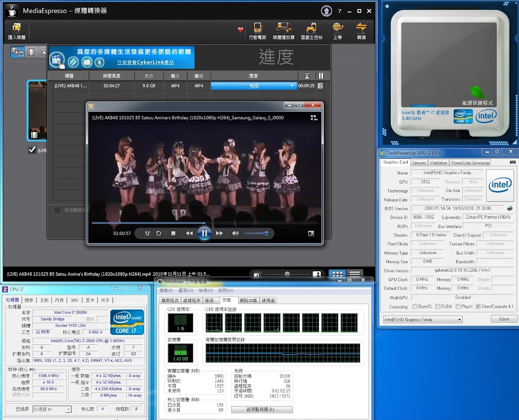The image size is (519, 420).
Task: Click the GPU-Z BIOS save chip icon
Action: point(510,208)
